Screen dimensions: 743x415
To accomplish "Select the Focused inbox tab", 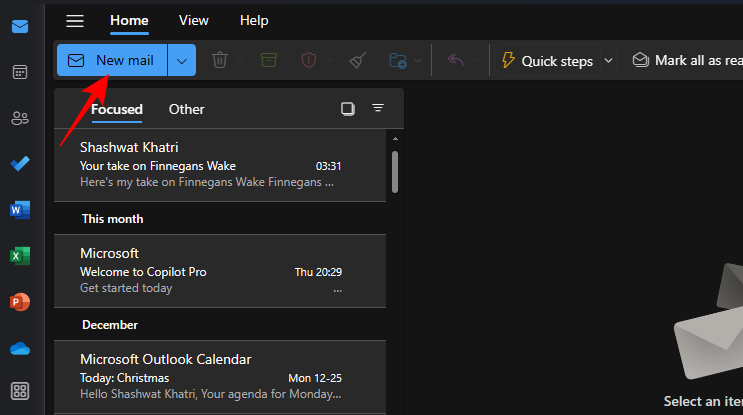I will coord(117,109).
